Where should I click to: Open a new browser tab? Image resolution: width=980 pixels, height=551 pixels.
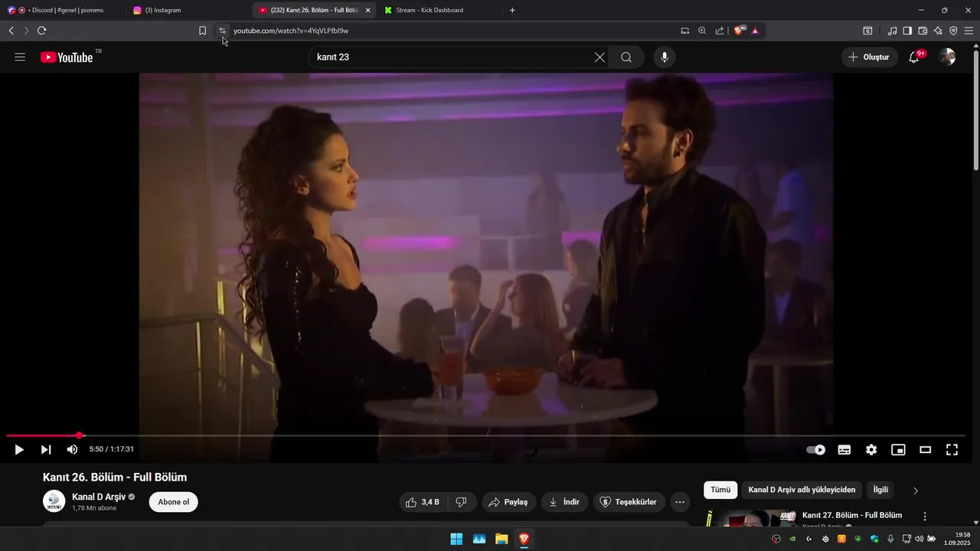pos(512,10)
